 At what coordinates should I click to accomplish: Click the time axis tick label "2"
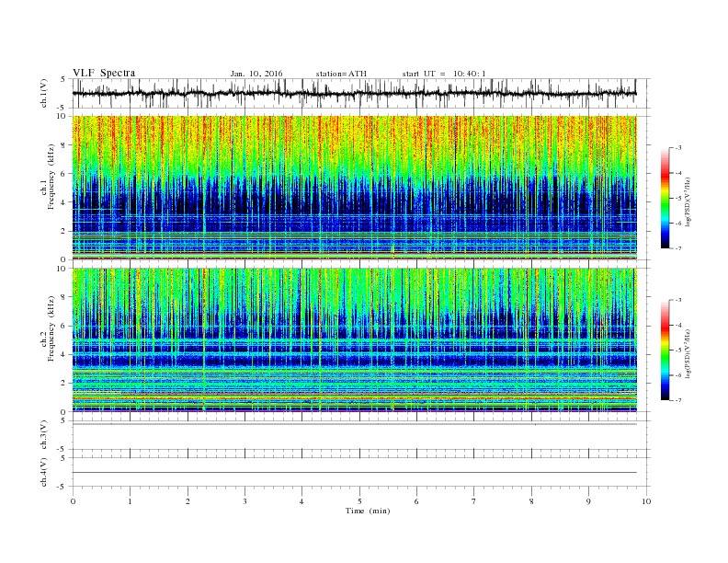pyautogui.click(x=188, y=501)
